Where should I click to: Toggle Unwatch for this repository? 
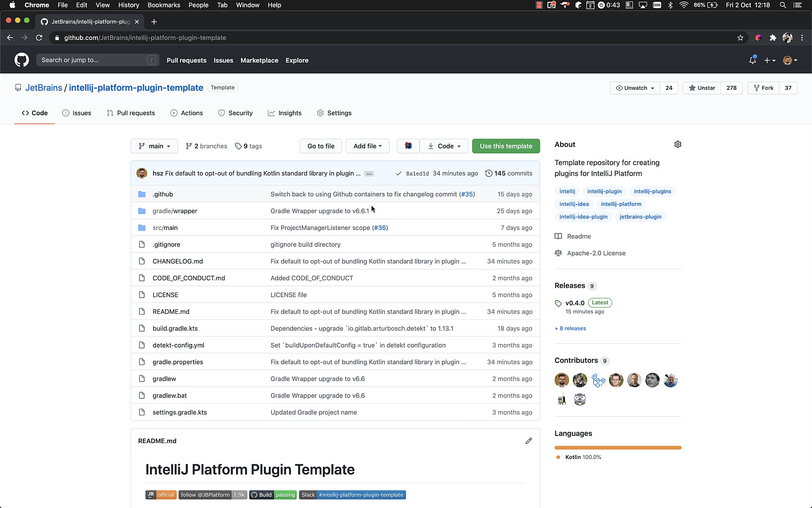pyautogui.click(x=635, y=88)
